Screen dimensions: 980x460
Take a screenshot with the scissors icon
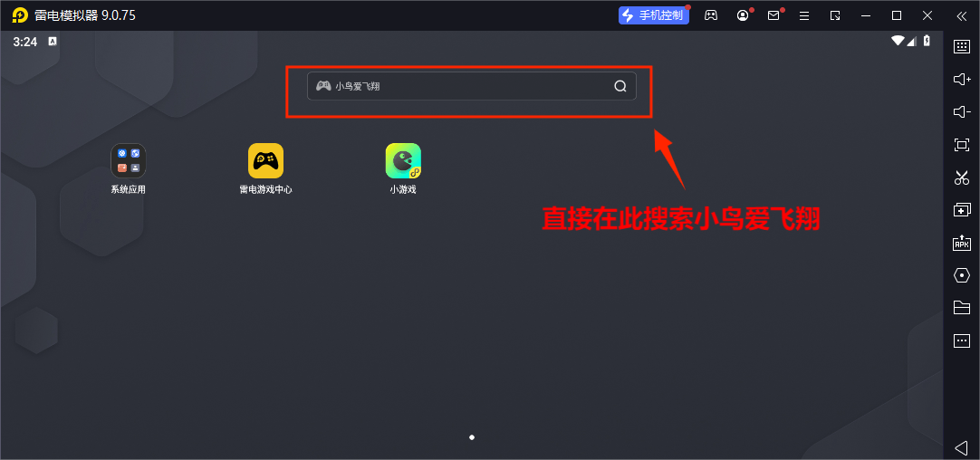click(x=962, y=177)
